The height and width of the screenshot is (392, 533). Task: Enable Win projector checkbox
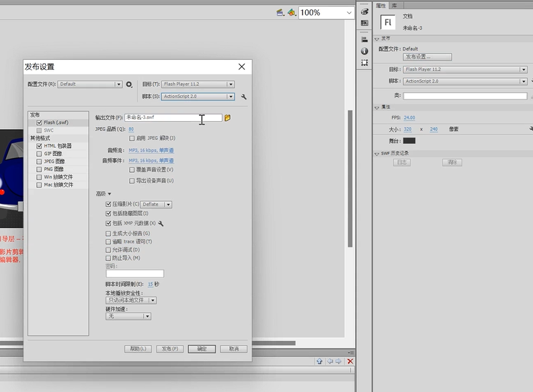pyautogui.click(x=39, y=177)
